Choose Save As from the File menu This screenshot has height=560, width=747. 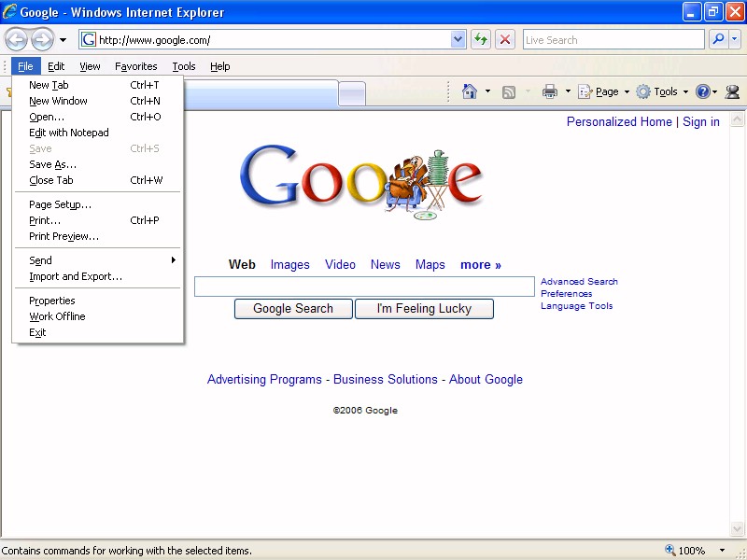(x=52, y=164)
